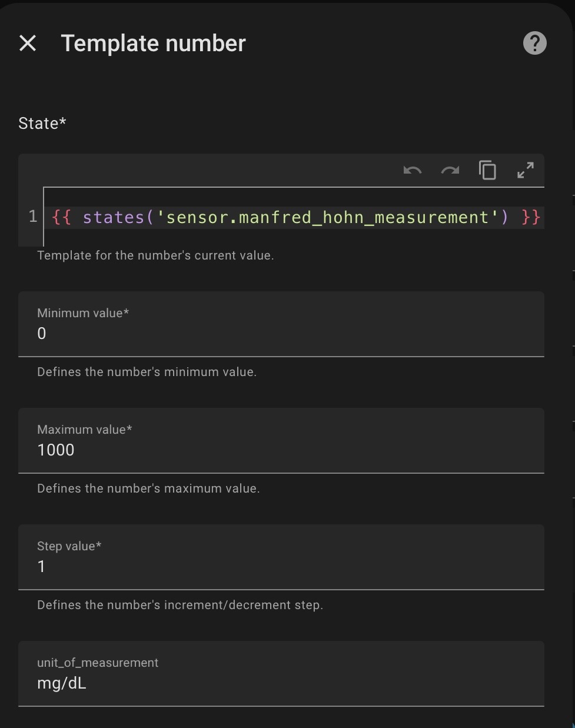Viewport: 575px width, 728px height.
Task: Click into the Maximum value field
Action: 281,450
